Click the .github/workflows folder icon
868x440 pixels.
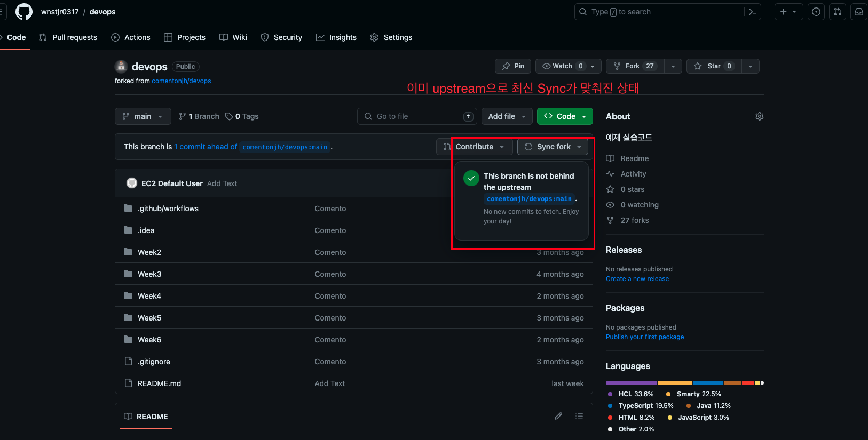(128, 208)
